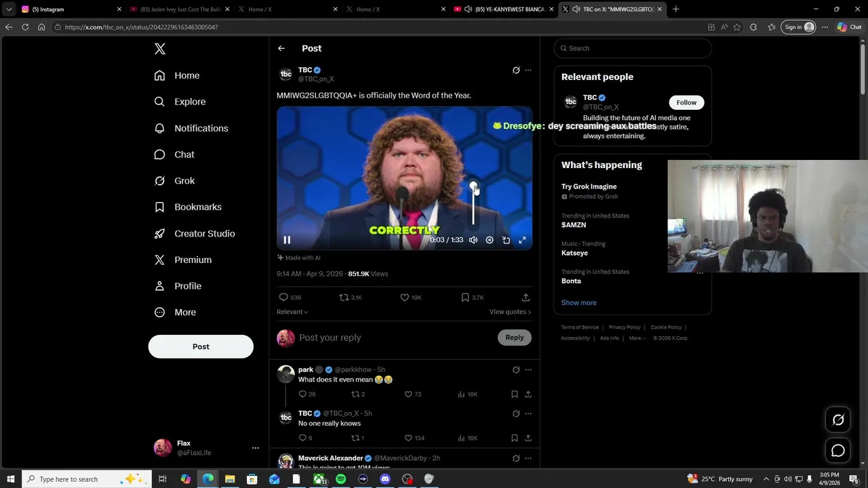Open View quotes link
The height and width of the screenshot is (488, 868).
pos(510,312)
